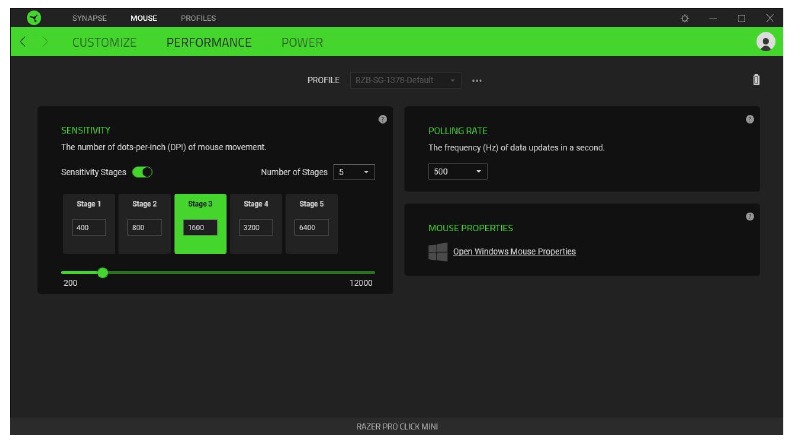Go forward with the right arrow

[45, 42]
